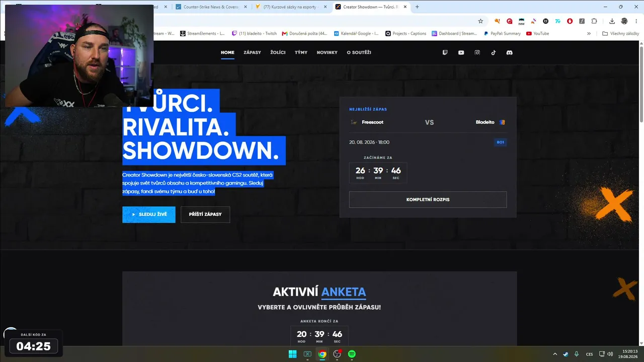Click the pencil-shaped extension icon

tap(534, 21)
